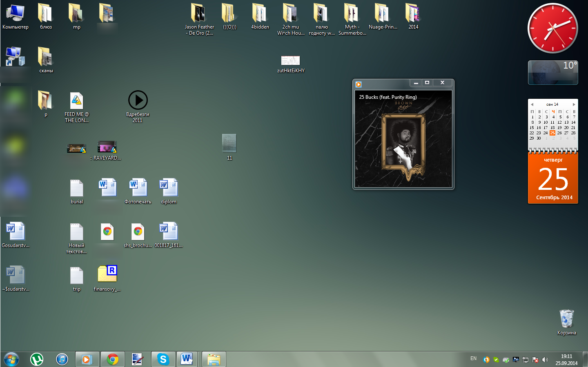Click the Show Desktop strip beside clock
The height and width of the screenshot is (367, 588).
tap(586, 359)
